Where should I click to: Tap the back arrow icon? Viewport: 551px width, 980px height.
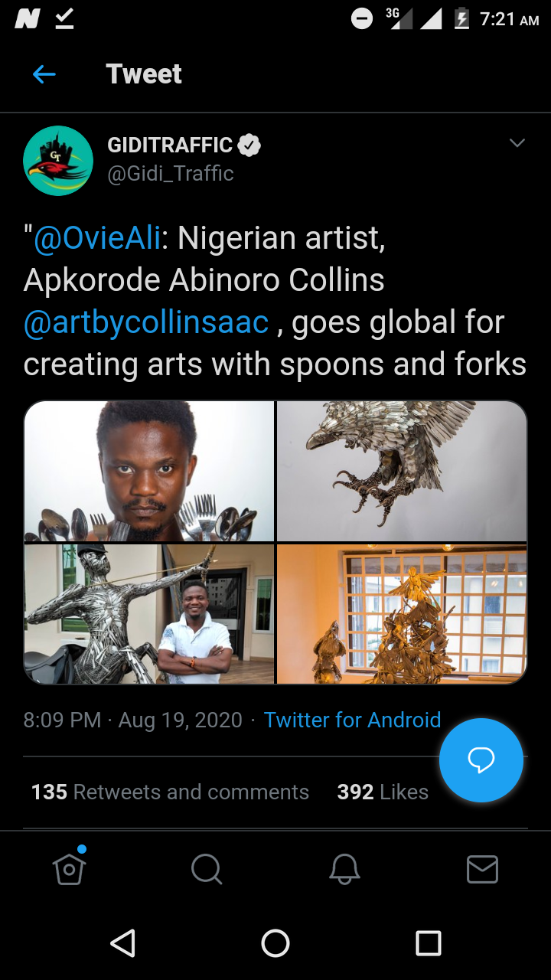click(x=44, y=74)
